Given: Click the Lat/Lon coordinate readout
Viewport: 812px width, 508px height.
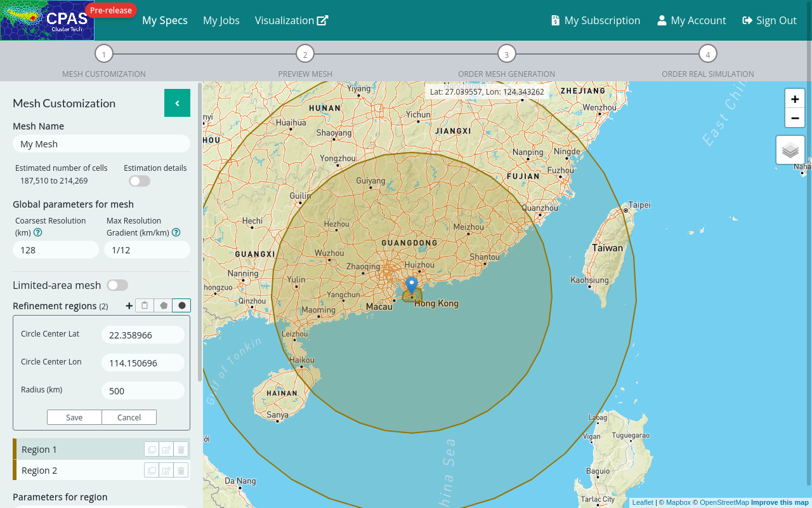Looking at the screenshot, I should pos(487,92).
